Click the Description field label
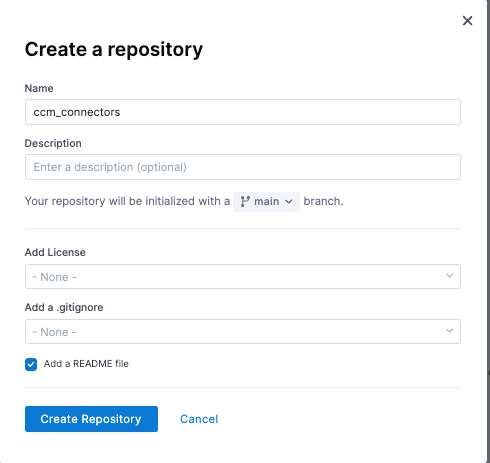The height and width of the screenshot is (463, 490). [x=53, y=143]
